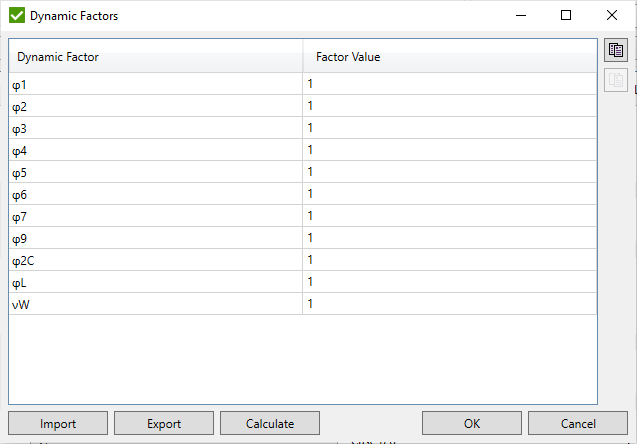Click the Import button
Screen dimensions: 637x444
(58, 424)
